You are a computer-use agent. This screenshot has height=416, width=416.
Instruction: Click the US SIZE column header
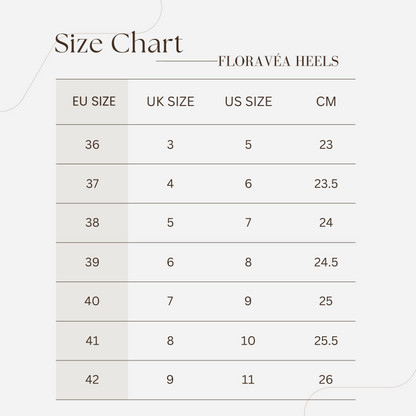tap(248, 101)
